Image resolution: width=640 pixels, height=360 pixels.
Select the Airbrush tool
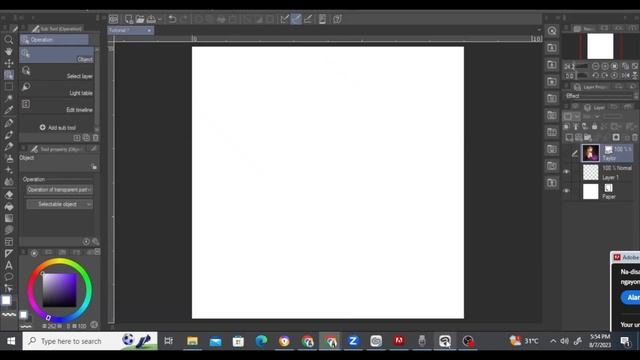[x=9, y=158]
